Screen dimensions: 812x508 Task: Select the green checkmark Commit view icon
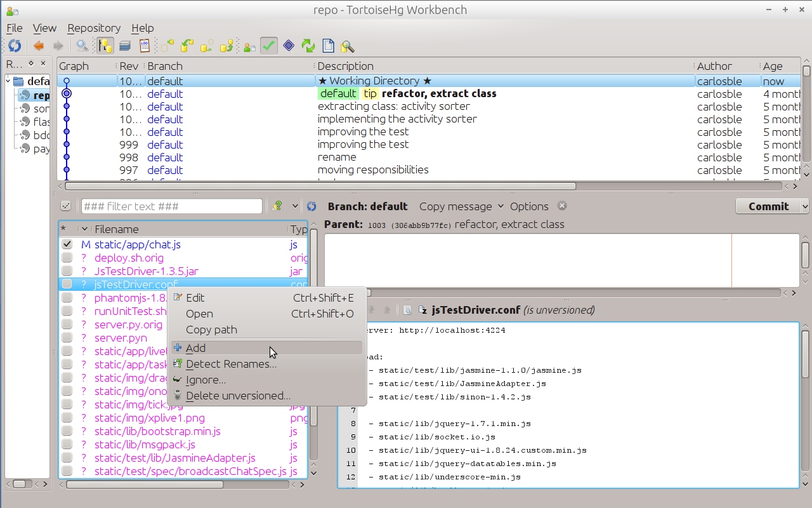tap(269, 46)
